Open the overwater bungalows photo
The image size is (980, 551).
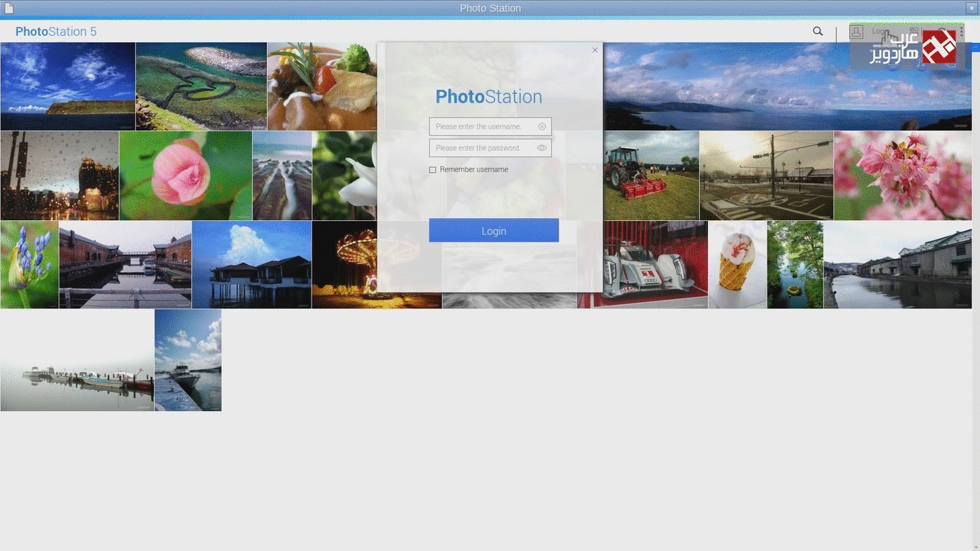[251, 265]
